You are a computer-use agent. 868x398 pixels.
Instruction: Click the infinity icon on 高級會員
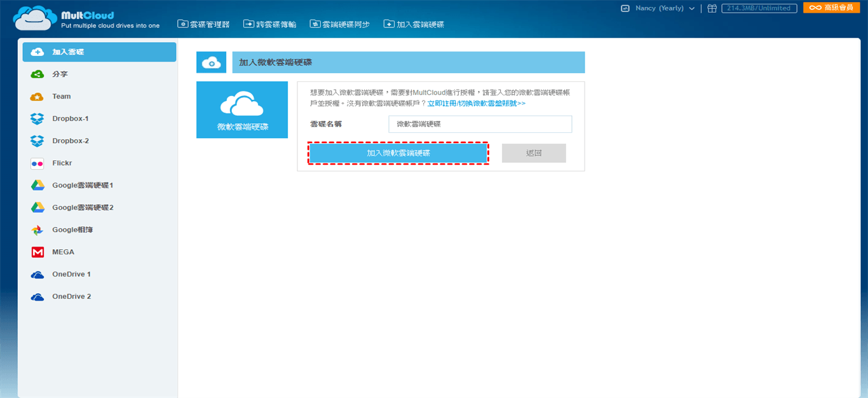point(815,8)
